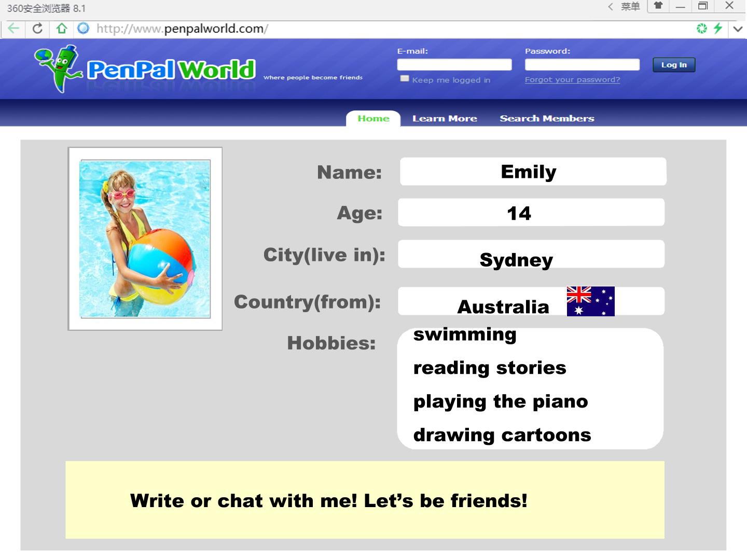
Task: Click the green spinning extension icon
Action: click(x=702, y=29)
